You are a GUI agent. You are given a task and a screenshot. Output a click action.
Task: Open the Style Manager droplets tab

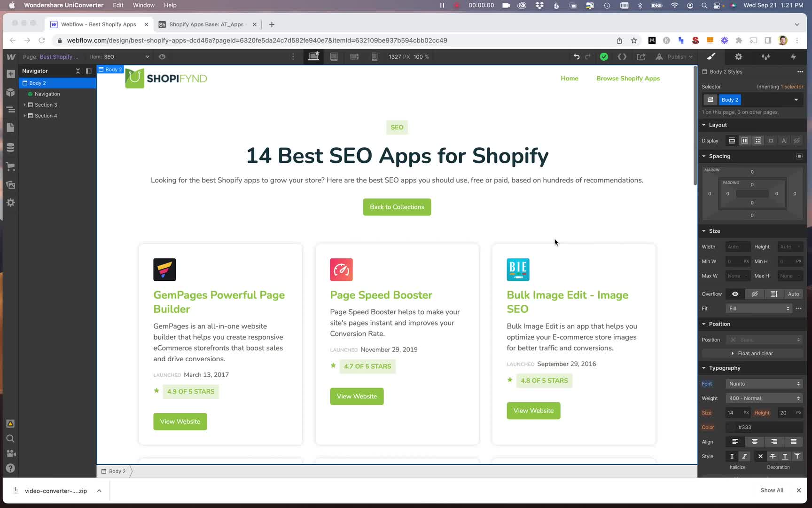[x=766, y=56]
